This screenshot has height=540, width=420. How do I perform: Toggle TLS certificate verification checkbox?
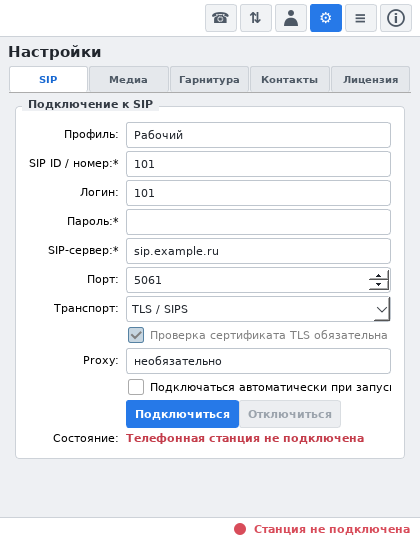click(136, 335)
